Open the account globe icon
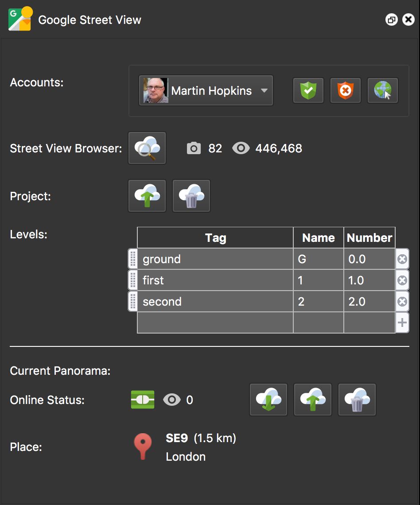Screen dimensions: 420x505 (x=382, y=90)
